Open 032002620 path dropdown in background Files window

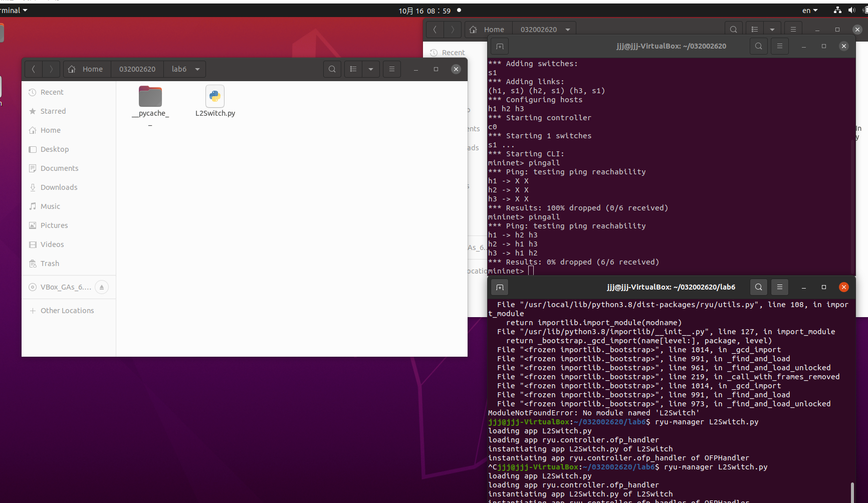coord(568,30)
